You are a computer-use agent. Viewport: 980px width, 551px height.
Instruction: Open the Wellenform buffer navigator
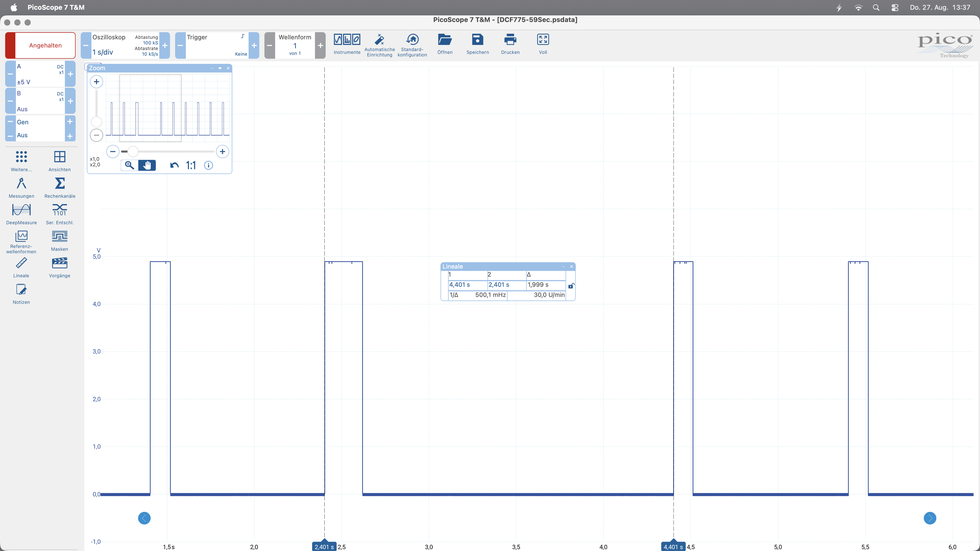[295, 45]
